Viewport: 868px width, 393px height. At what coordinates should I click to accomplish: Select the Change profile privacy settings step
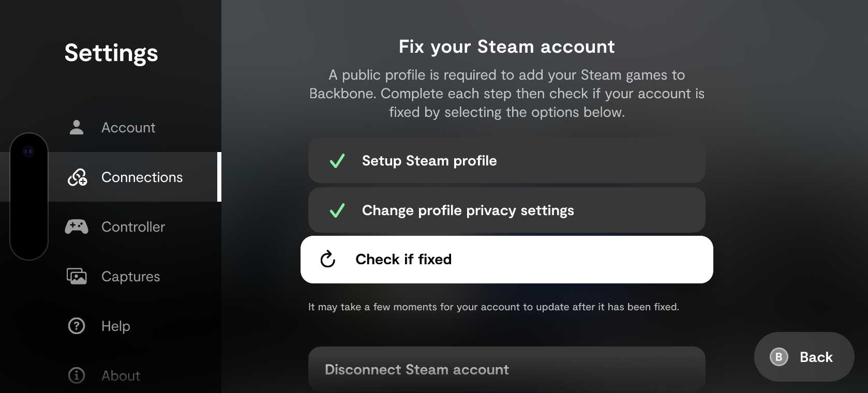click(x=507, y=210)
